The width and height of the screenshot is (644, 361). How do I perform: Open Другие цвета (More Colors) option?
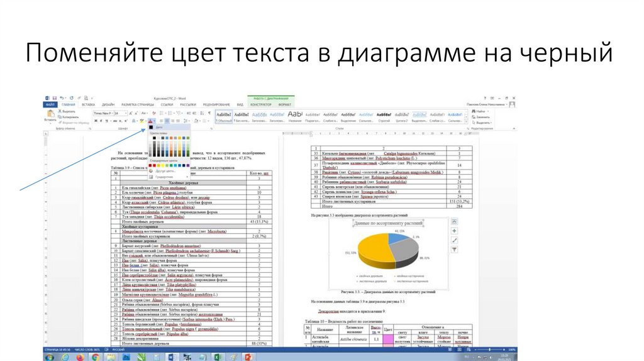169,171
